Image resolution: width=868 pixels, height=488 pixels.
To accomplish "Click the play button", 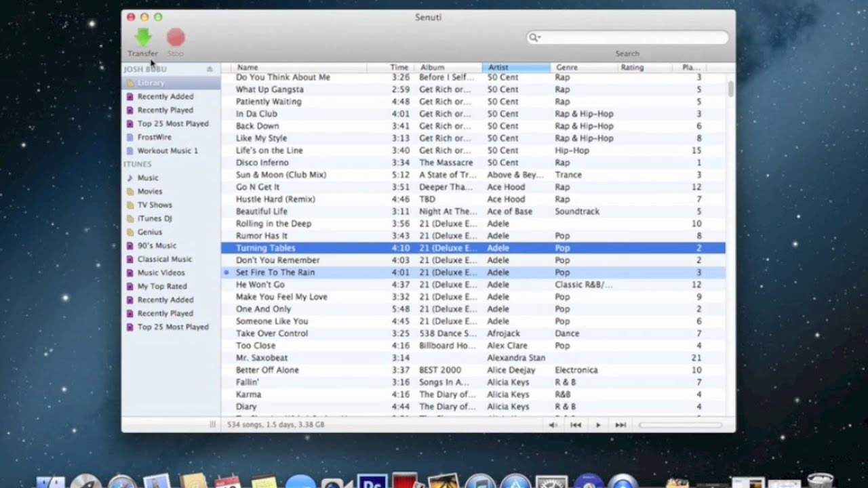I will coord(598,425).
